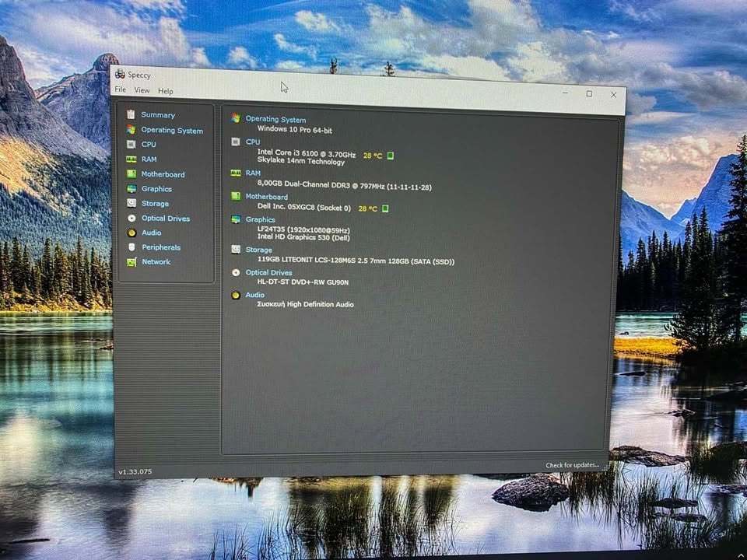Click the Peripherals mouse icon in sidebar
Screen dimensions: 747x560
pyautogui.click(x=132, y=247)
